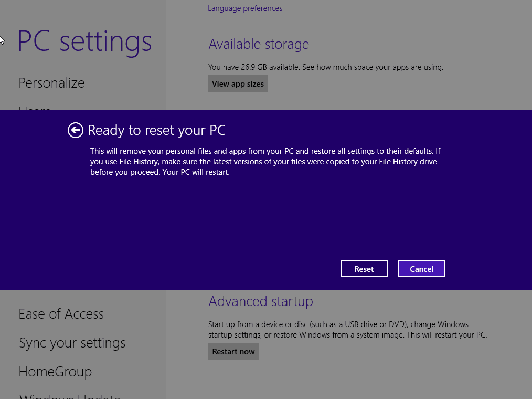Open the Personalize settings section
This screenshot has width=532, height=399.
[51, 82]
